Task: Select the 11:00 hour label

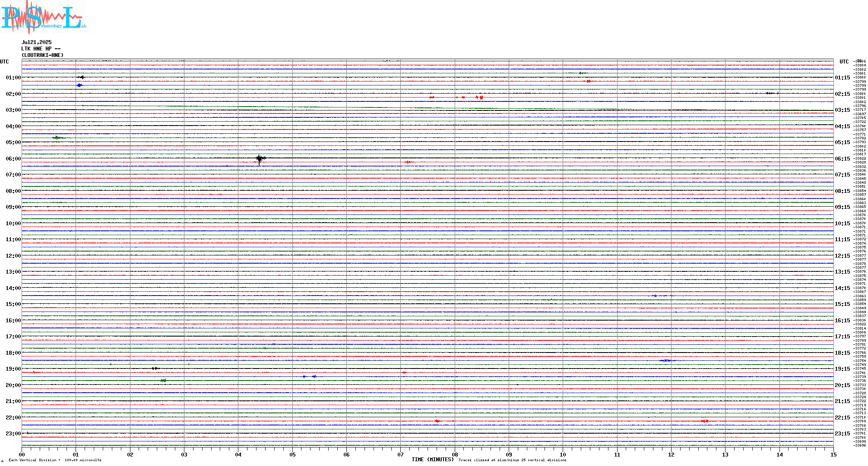Action: coord(13,239)
